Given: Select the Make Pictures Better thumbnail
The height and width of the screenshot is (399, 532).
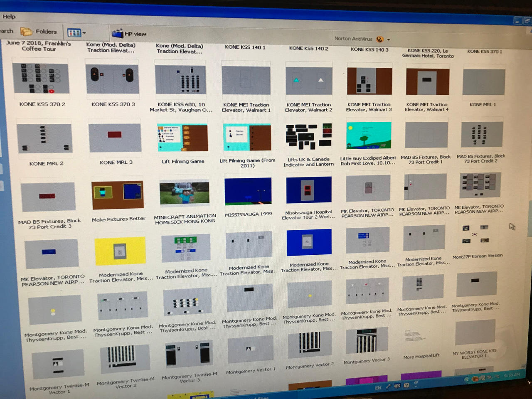Looking at the screenshot, I should pyautogui.click(x=118, y=195).
